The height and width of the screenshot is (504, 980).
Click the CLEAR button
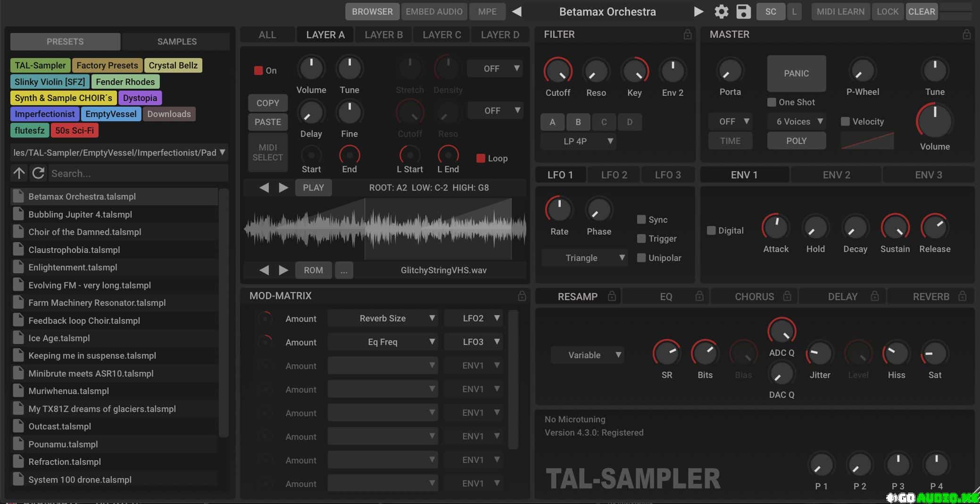922,11
